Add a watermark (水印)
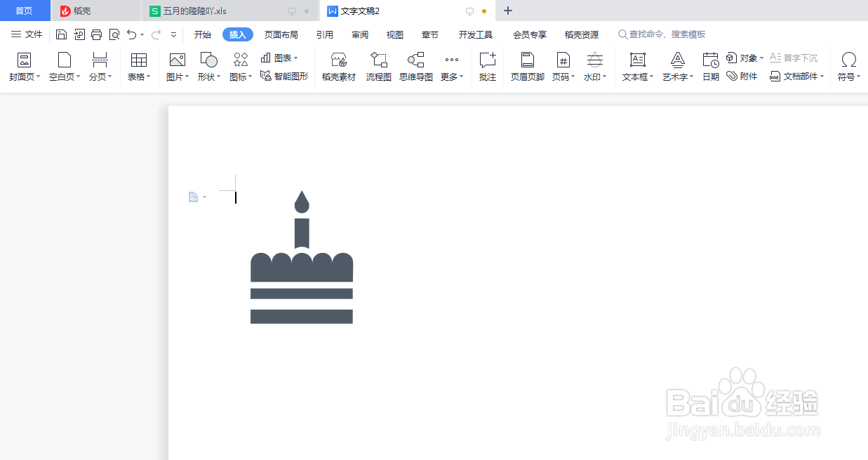 coord(595,67)
